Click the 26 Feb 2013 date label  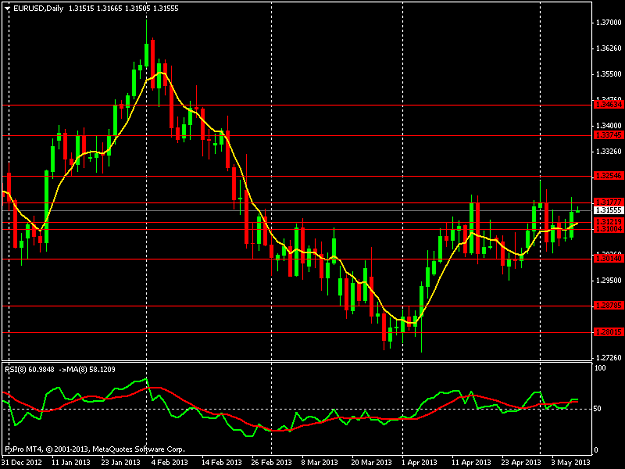pos(271,463)
